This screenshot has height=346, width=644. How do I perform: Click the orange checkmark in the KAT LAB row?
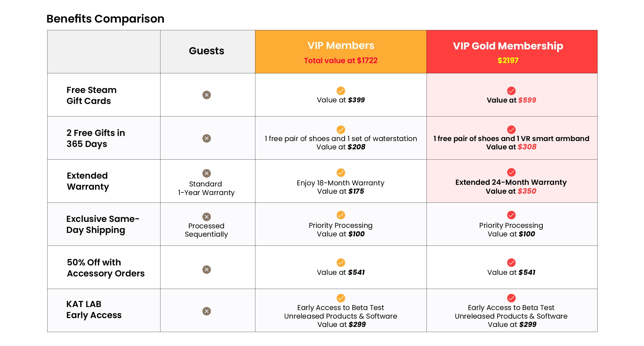coord(341,298)
